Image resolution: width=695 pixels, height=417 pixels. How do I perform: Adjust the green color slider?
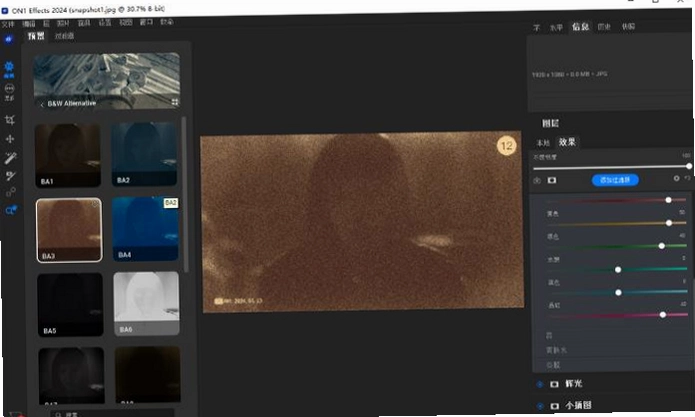[617, 246]
